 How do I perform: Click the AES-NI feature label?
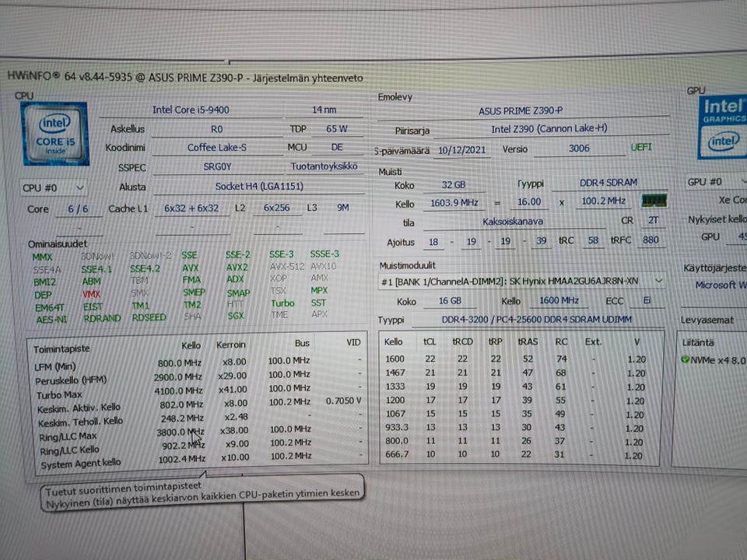tap(51, 320)
